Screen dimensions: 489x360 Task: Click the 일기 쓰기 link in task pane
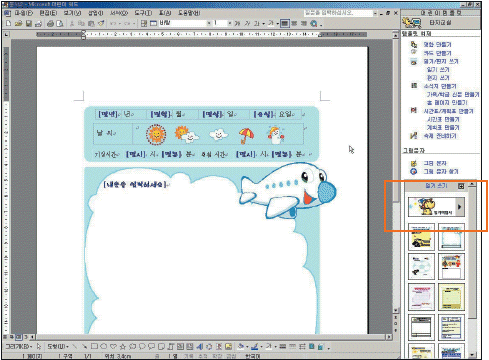pyautogui.click(x=438, y=69)
